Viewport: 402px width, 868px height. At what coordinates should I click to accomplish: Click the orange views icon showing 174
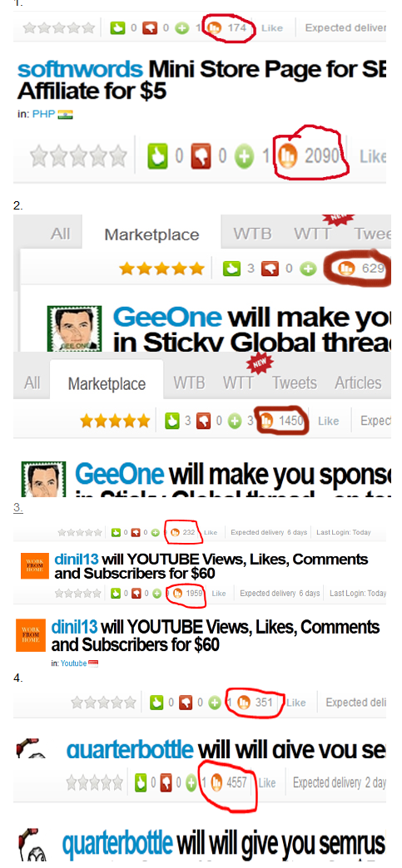[215, 27]
